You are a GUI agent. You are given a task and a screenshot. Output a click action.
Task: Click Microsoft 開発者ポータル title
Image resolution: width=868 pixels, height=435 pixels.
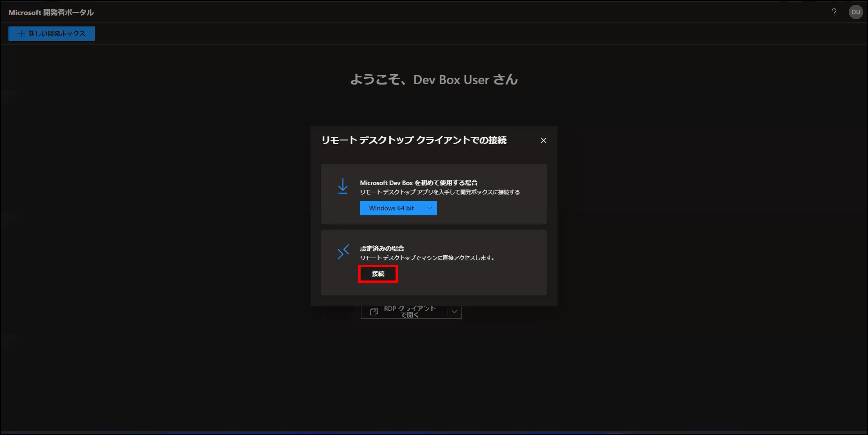point(51,13)
